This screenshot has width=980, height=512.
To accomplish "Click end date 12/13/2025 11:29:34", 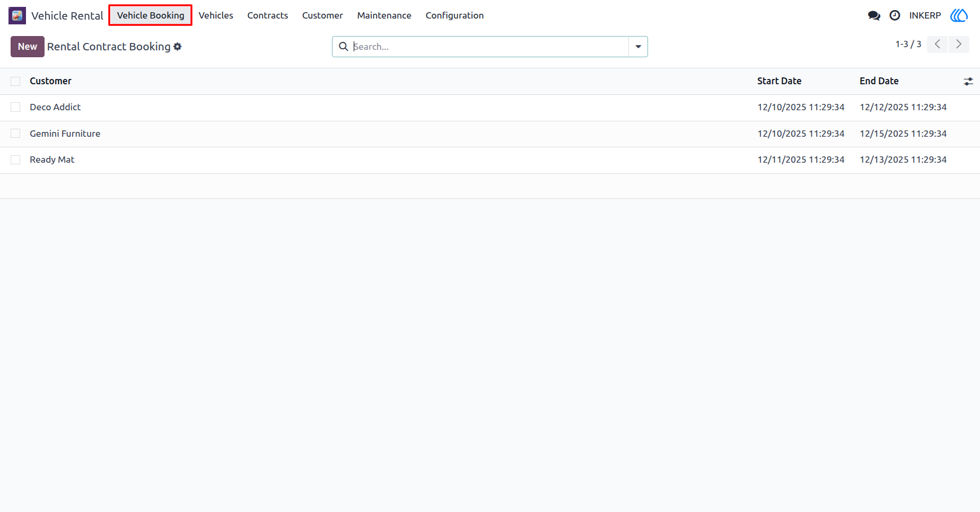I will point(903,160).
